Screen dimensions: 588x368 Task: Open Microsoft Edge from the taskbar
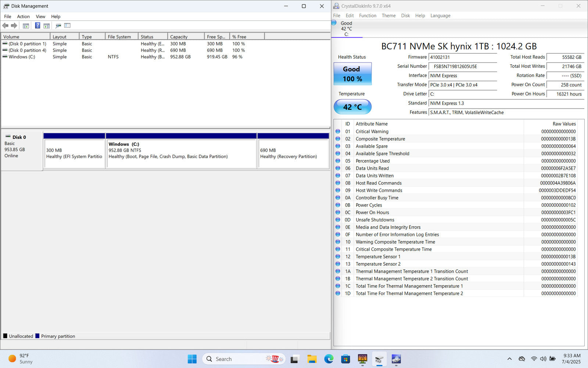329,359
